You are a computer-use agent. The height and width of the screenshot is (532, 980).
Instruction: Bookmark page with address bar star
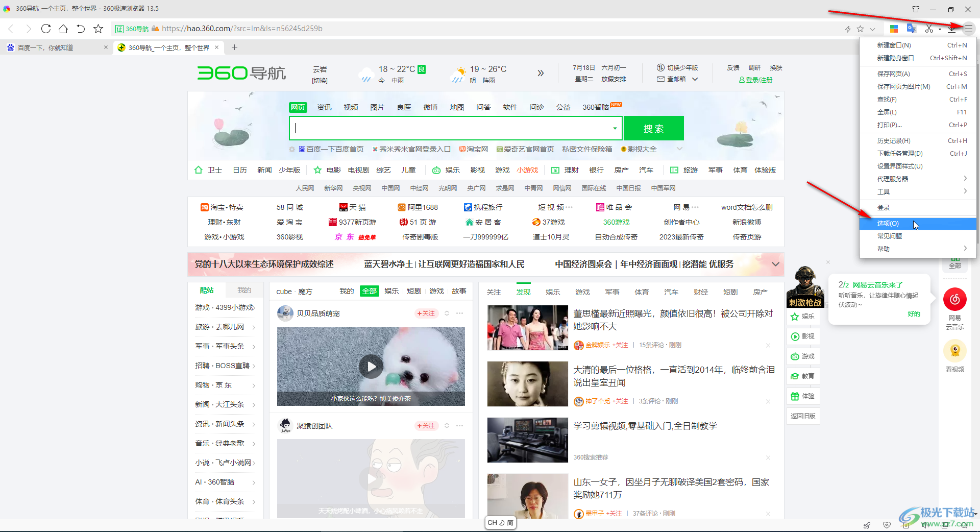tap(861, 29)
